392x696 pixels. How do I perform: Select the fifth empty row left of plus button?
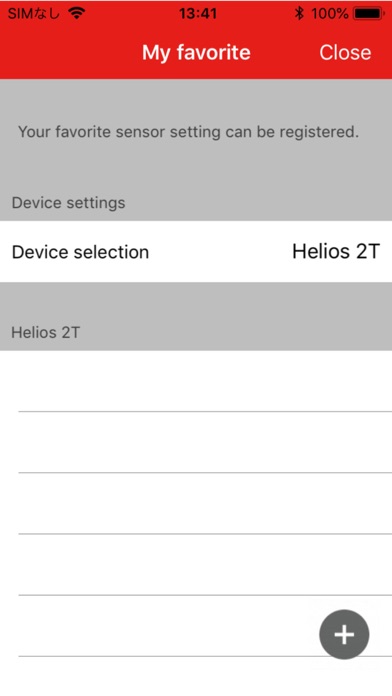point(160,626)
